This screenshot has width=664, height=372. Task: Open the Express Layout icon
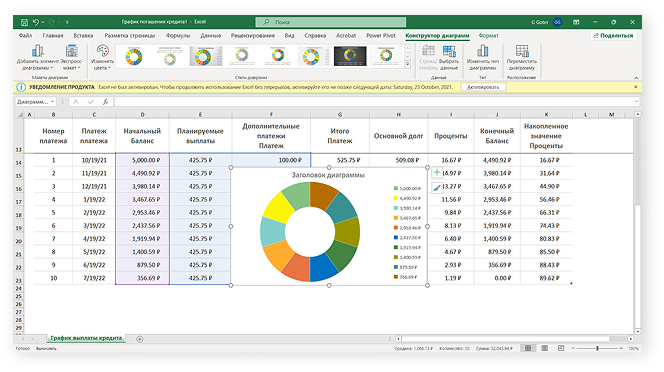[71, 51]
